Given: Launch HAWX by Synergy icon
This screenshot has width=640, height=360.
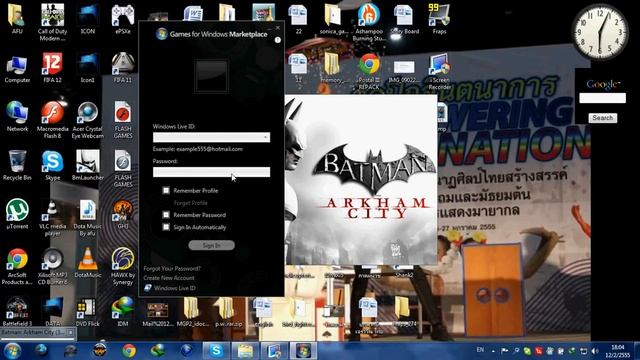Looking at the screenshot, I should [x=123, y=266].
